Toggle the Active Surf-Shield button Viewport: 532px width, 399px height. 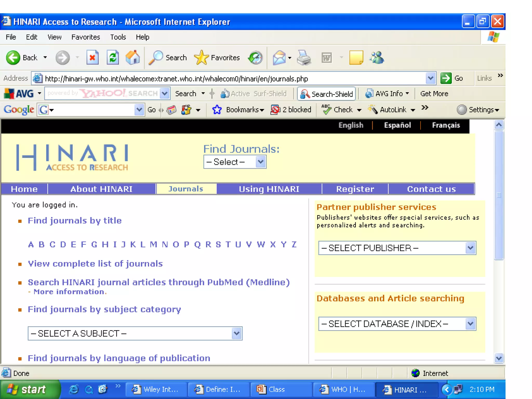pyautogui.click(x=254, y=94)
